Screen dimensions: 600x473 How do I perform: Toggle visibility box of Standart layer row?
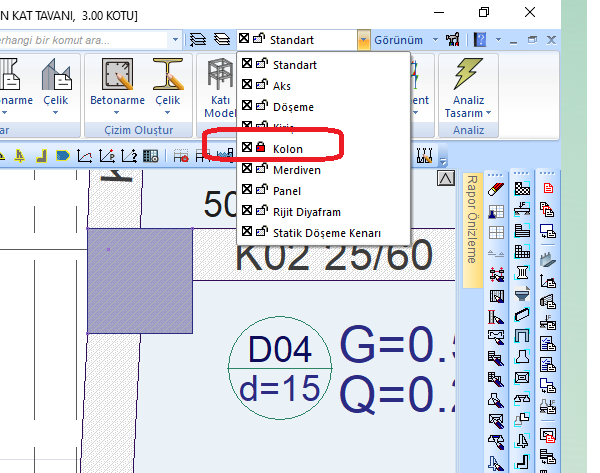(x=247, y=64)
